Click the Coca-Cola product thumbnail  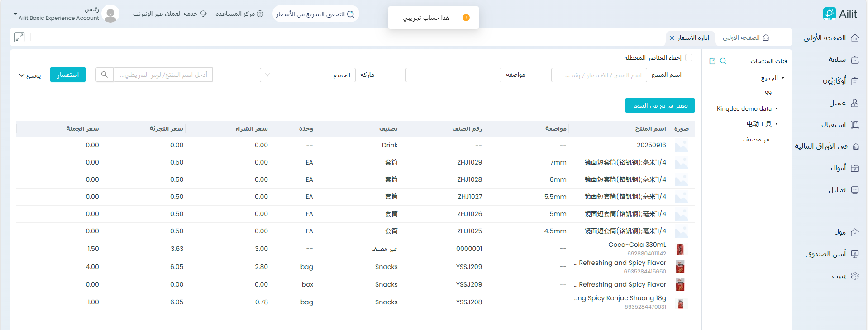[680, 249]
